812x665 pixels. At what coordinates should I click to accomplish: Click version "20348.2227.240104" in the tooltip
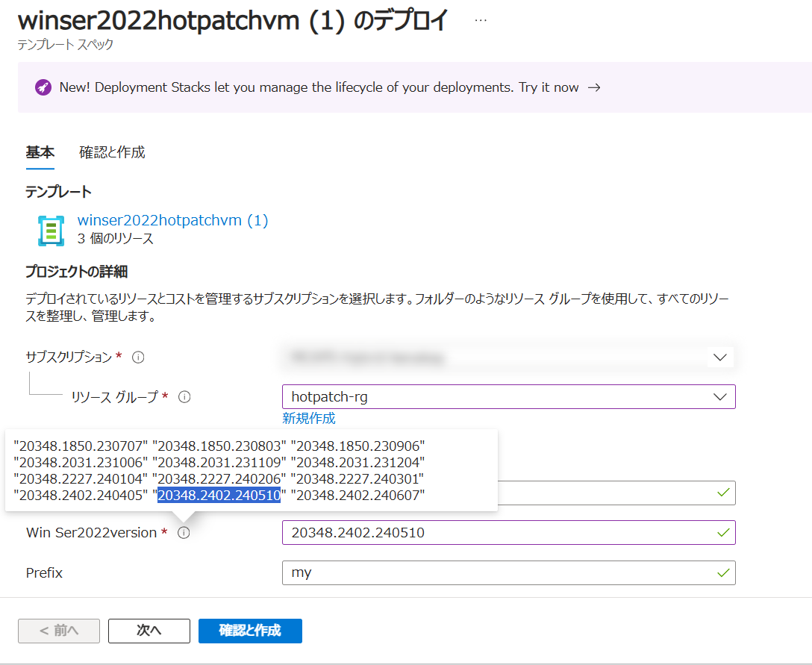coord(81,479)
